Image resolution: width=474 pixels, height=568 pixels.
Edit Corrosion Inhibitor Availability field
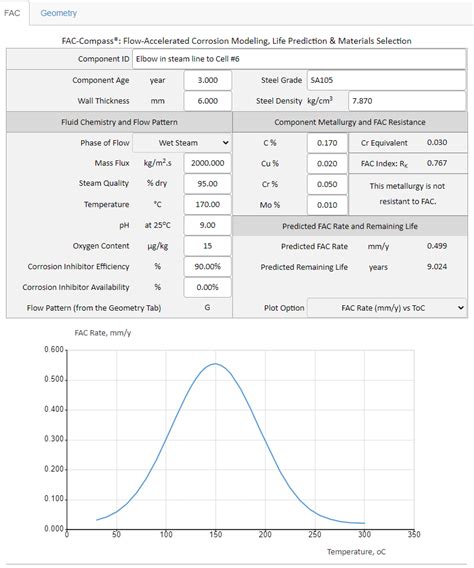point(207,287)
